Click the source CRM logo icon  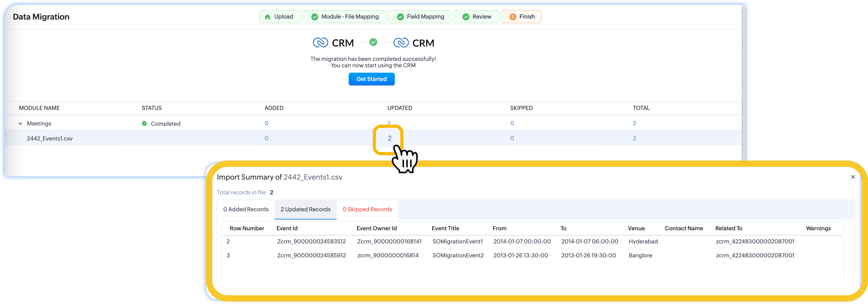(320, 43)
